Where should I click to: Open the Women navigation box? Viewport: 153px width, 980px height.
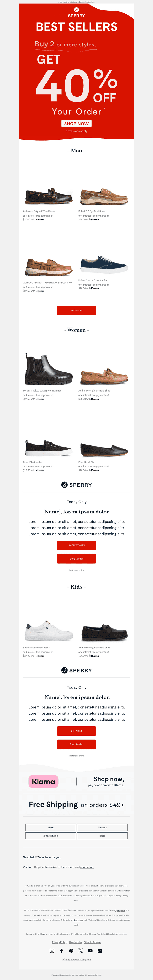[x=102, y=827]
